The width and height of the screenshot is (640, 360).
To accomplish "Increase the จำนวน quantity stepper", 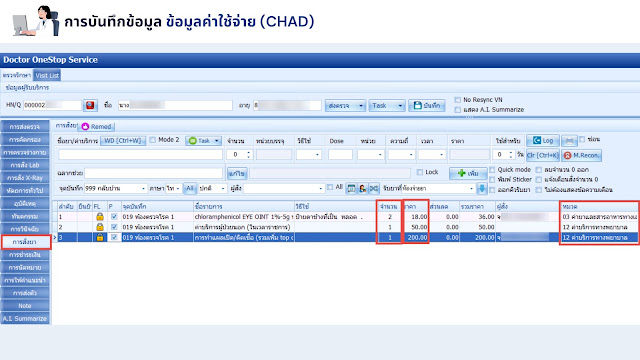I will (249, 152).
